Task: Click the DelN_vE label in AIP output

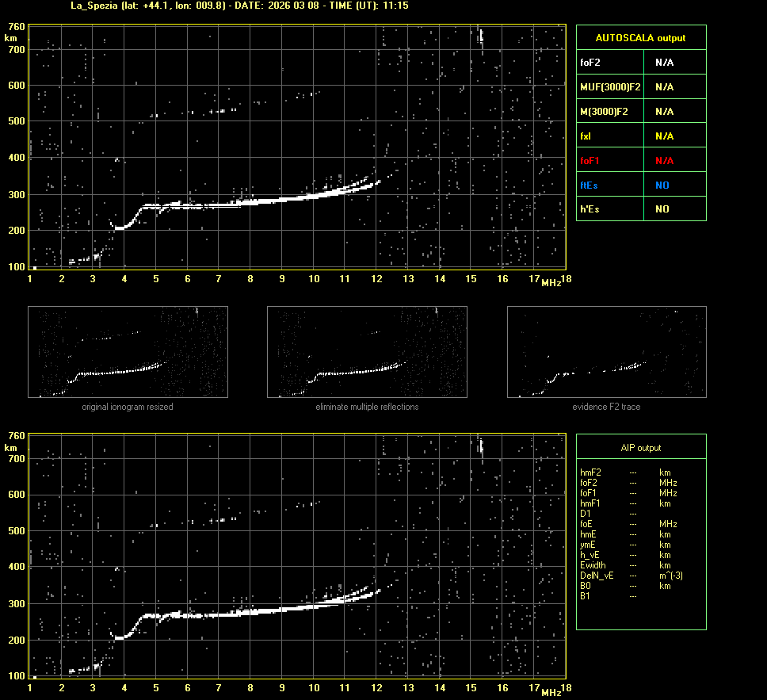Action: [x=594, y=576]
